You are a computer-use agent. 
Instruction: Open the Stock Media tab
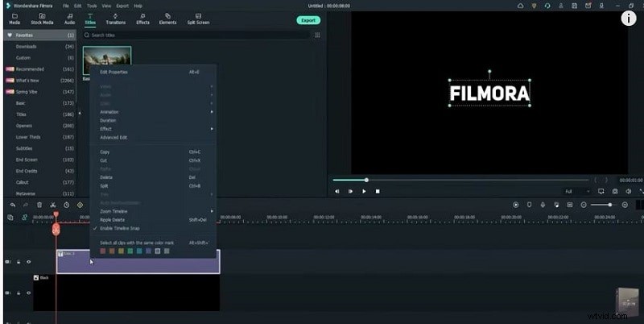click(x=42, y=19)
